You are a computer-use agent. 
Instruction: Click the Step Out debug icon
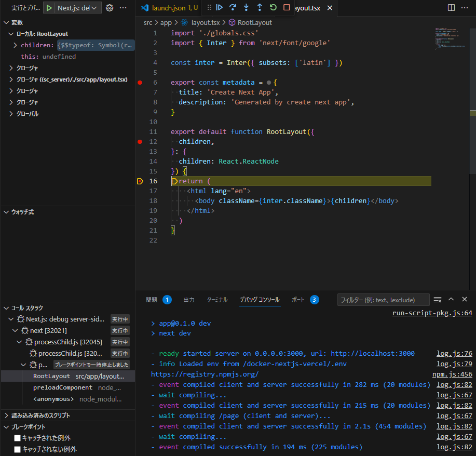pyautogui.click(x=260, y=8)
